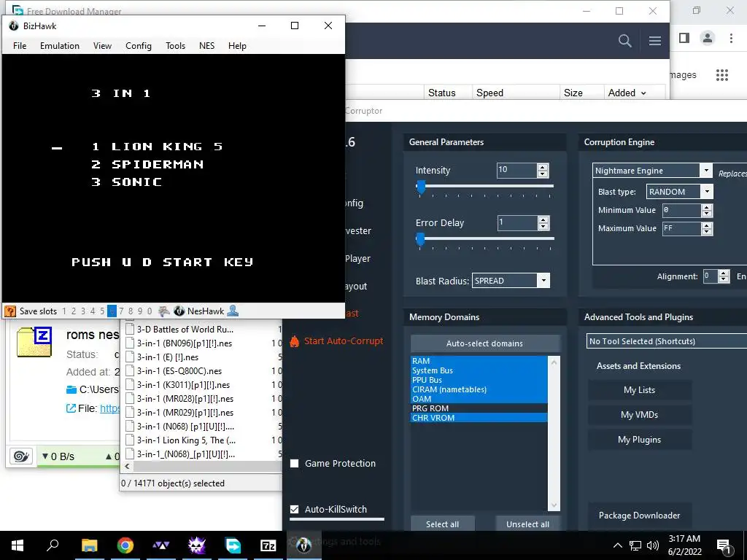Open the View menu in BizHawk
747x560 pixels.
tap(102, 46)
